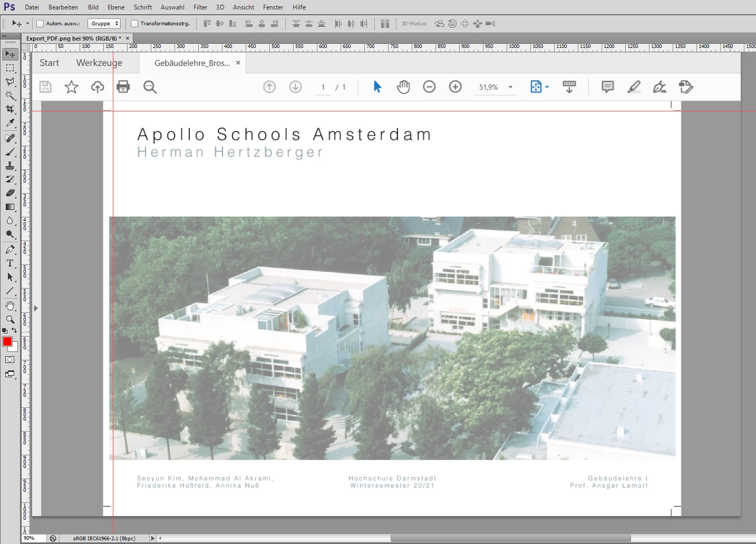The image size is (756, 544).
Task: Select the Magic Wand tool
Action: pyautogui.click(x=10, y=96)
